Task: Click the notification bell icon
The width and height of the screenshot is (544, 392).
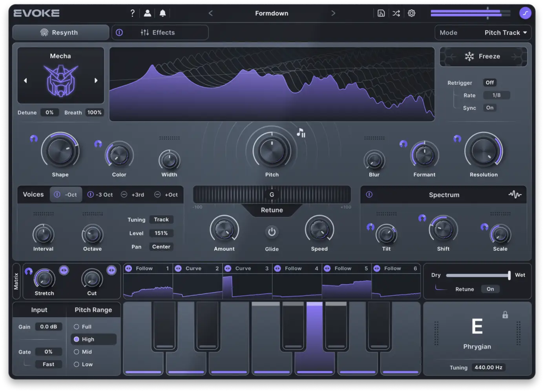Action: coord(162,13)
